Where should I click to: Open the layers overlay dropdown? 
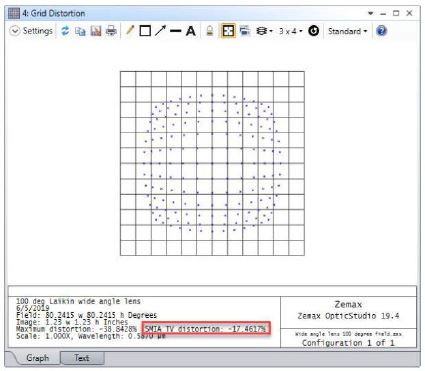click(x=264, y=31)
